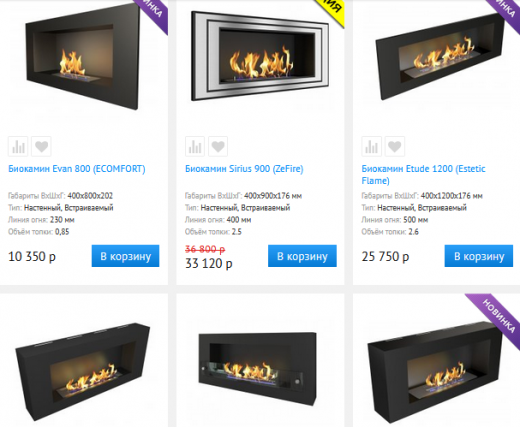520x427 pixels.
Task: Add Evan 800 to comparison chart icon
Action: [18, 146]
